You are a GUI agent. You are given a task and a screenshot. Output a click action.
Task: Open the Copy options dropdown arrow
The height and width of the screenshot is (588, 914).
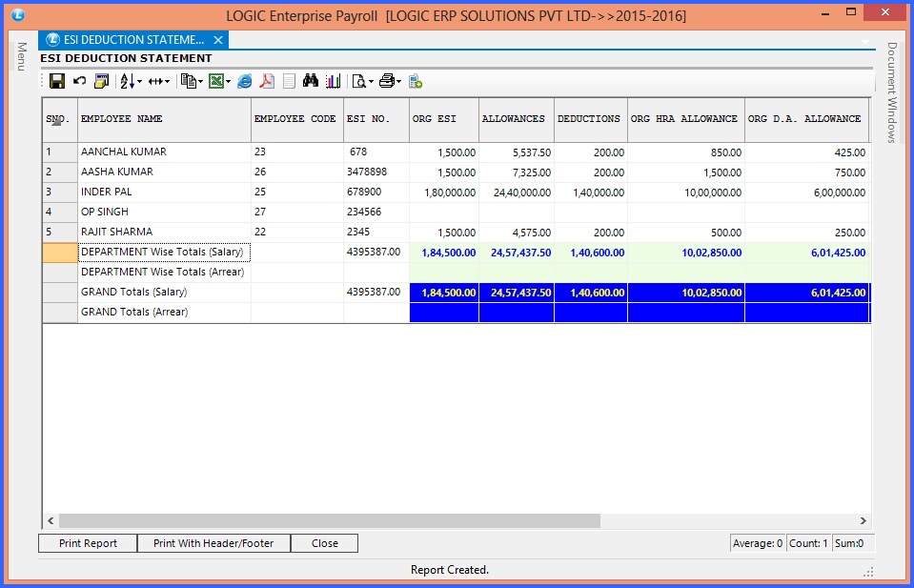click(200, 82)
